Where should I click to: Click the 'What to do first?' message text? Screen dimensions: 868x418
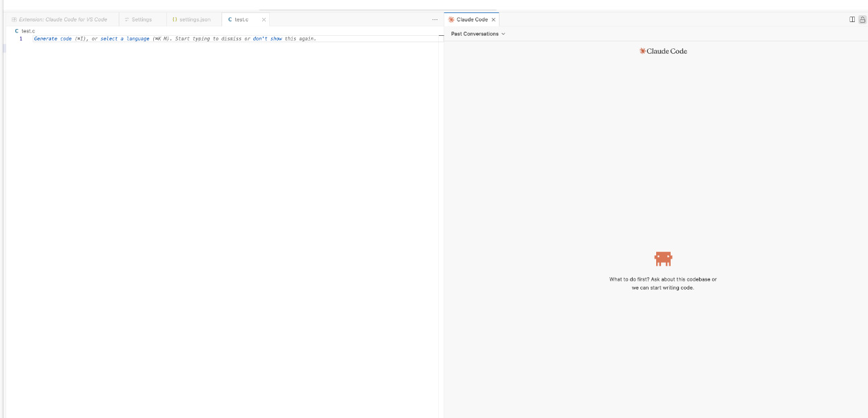point(663,283)
